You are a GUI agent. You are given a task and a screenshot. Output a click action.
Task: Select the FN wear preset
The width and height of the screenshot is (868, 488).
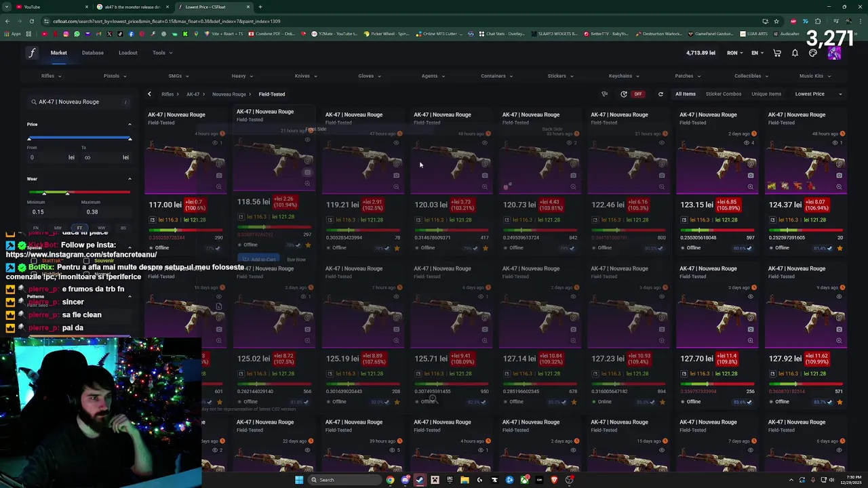click(36, 228)
